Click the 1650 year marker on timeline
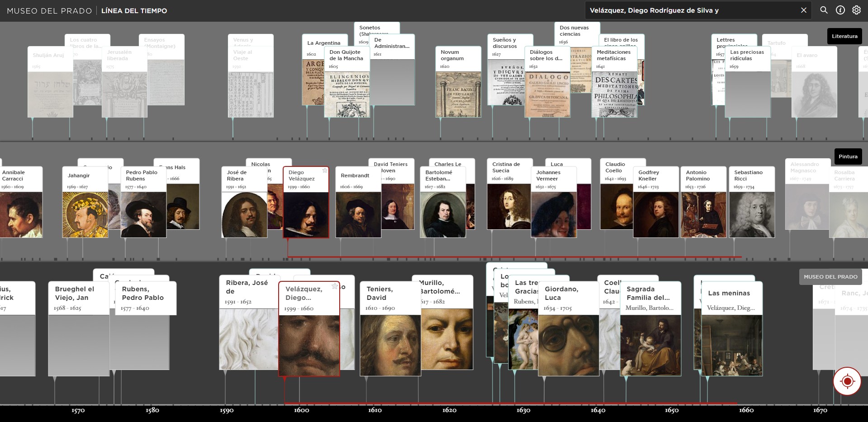The image size is (868, 422). 672,410
